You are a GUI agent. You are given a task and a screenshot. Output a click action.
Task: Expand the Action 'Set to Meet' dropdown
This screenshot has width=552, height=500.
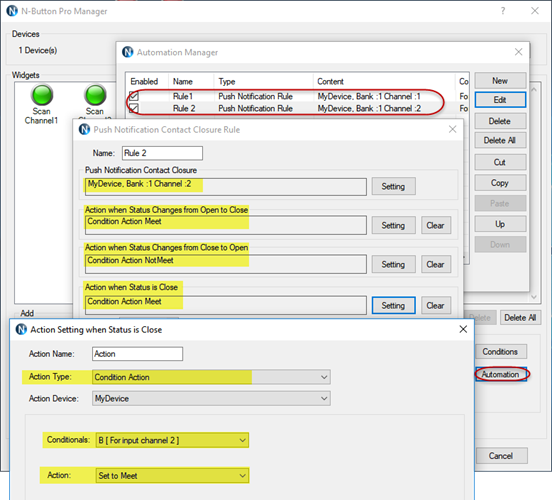(x=172, y=476)
